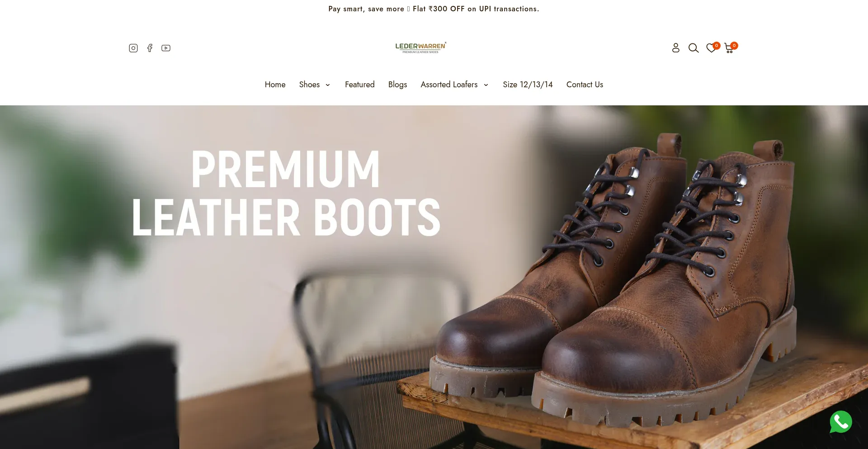Go to the Contact Us page
This screenshot has width=868, height=449.
point(585,85)
